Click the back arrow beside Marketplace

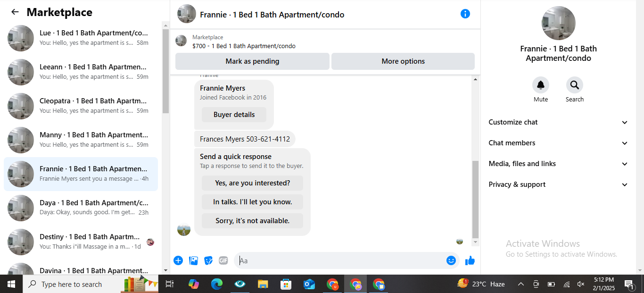(15, 12)
